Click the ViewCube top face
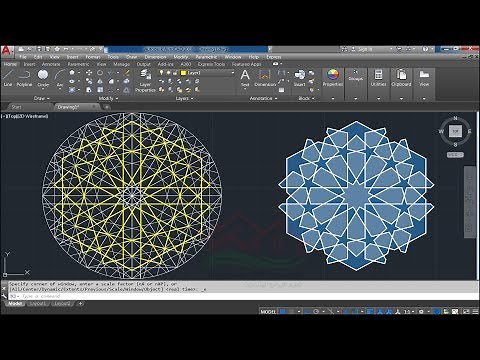Screen dimensions: 480x360 tap(455, 131)
